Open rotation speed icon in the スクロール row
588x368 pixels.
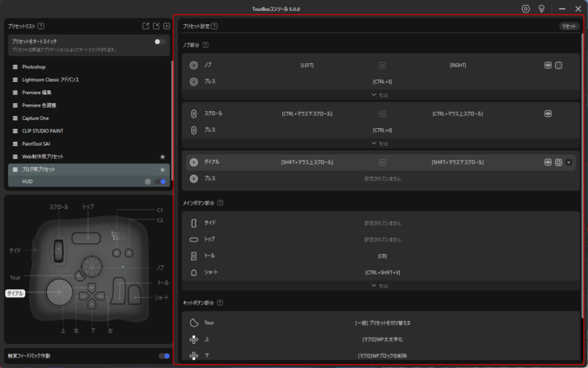[x=548, y=114]
